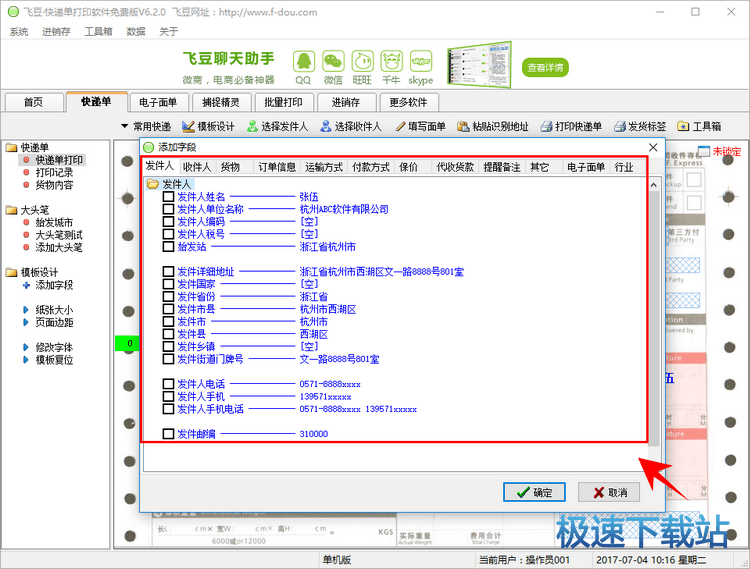The width and height of the screenshot is (750, 569).
Task: Open the QQ chat assistant icon
Action: click(304, 62)
